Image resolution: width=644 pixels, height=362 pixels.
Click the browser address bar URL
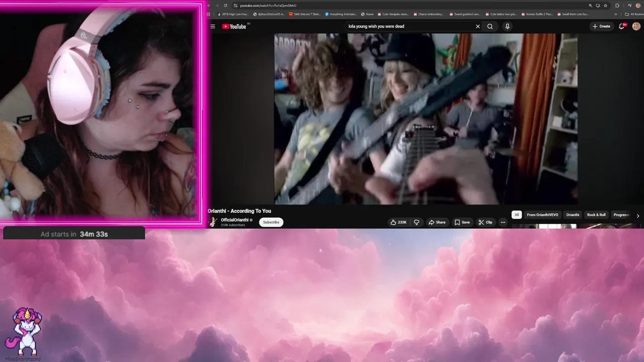[268, 6]
